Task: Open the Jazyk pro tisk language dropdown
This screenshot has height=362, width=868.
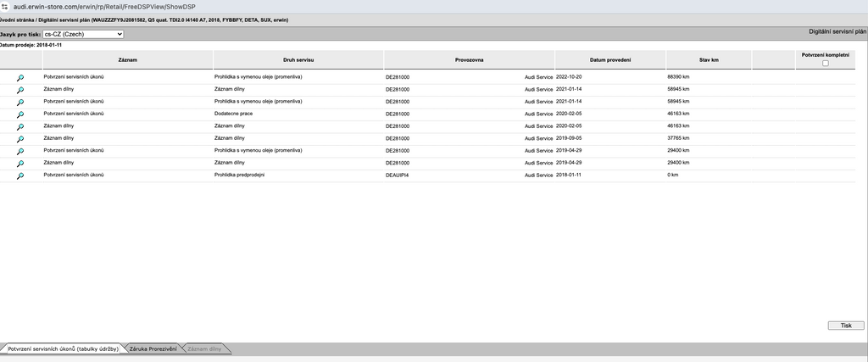Action: click(82, 34)
